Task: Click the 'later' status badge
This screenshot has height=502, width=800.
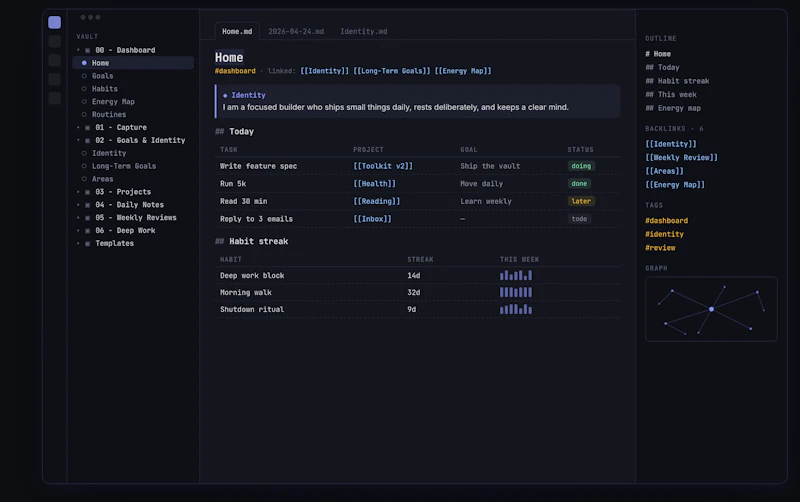Action: (581, 202)
